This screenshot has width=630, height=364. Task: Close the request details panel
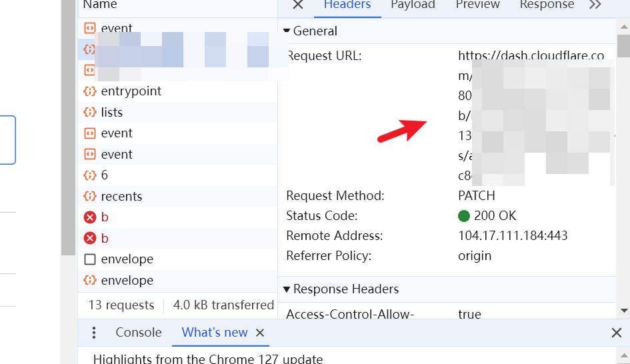(x=298, y=5)
